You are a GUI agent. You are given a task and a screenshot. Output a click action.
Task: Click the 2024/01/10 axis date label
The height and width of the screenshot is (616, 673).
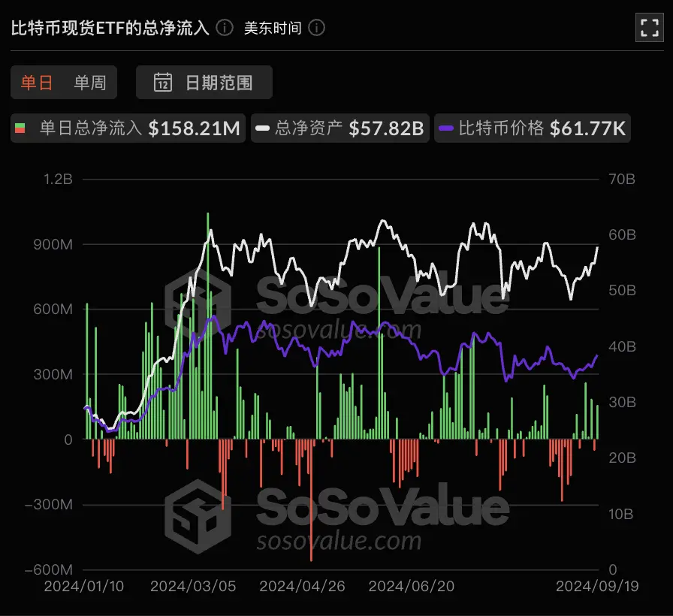click(x=84, y=586)
